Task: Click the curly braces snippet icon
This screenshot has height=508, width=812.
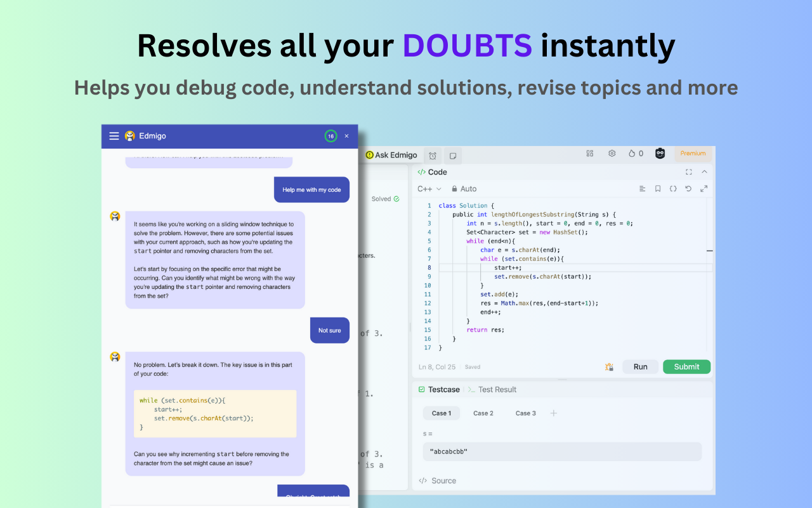Action: tap(673, 189)
